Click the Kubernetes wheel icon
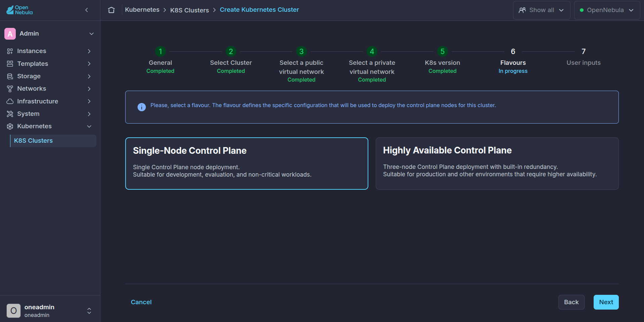Image resolution: width=644 pixels, height=322 pixels. (10, 126)
